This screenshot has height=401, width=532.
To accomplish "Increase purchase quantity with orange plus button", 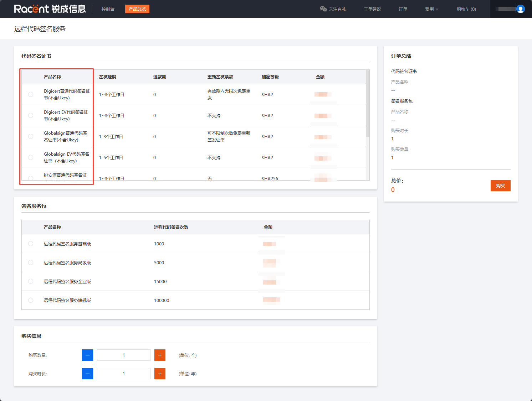I will [x=160, y=355].
